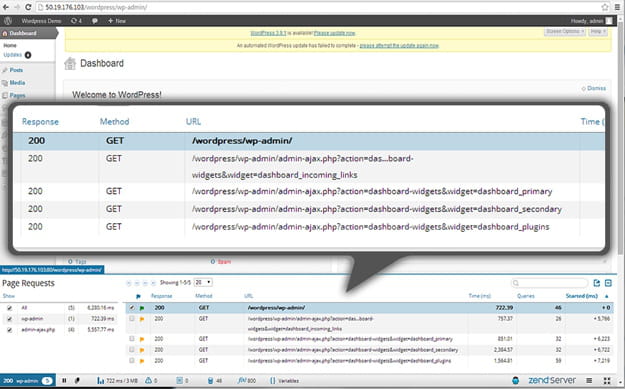The height and width of the screenshot is (389, 625).
Task: Open the Home submenu item
Action: [x=10, y=45]
